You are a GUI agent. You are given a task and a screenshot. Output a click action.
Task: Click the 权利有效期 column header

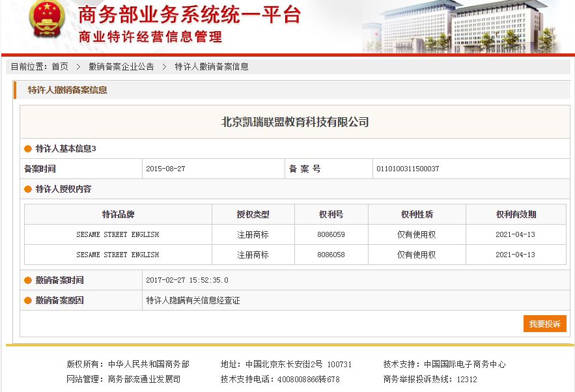[x=516, y=214]
